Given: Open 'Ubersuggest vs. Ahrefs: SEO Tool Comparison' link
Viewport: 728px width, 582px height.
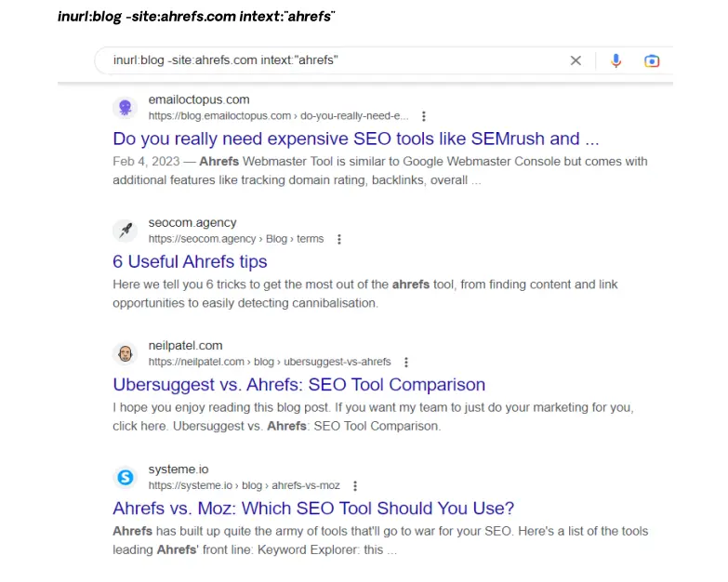Looking at the screenshot, I should (299, 385).
